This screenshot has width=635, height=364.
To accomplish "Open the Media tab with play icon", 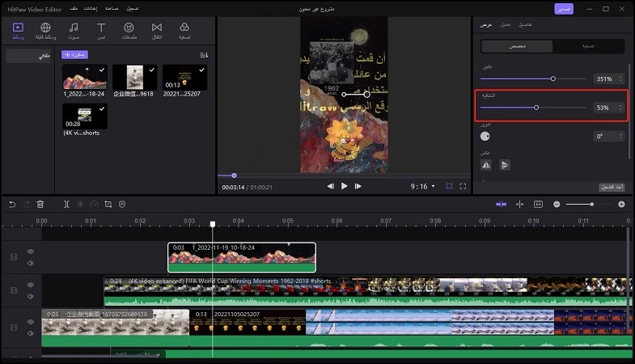I will point(18,32).
